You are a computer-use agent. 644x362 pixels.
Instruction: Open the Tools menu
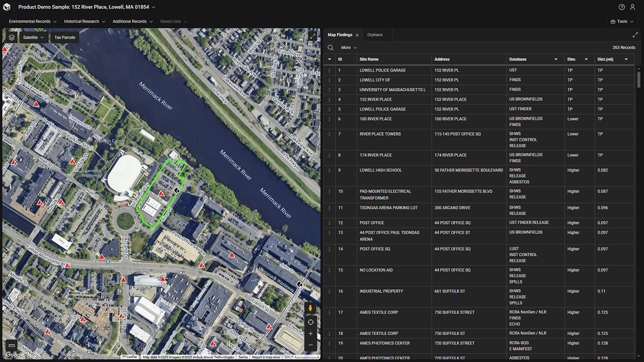622,22
